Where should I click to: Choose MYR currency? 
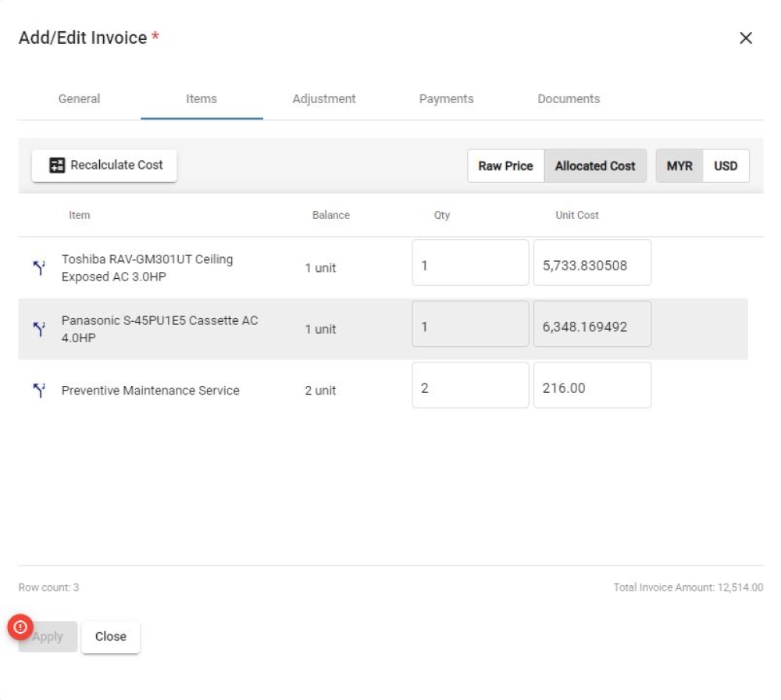[679, 166]
